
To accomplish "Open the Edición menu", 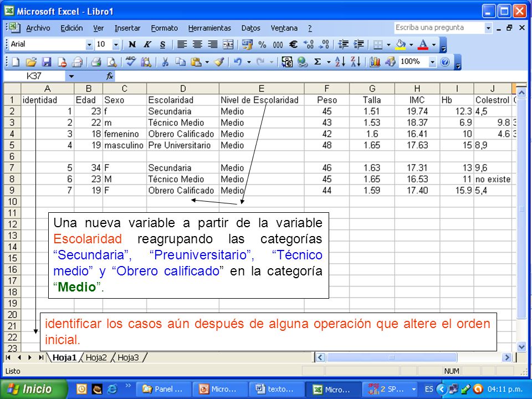I will [x=71, y=28].
